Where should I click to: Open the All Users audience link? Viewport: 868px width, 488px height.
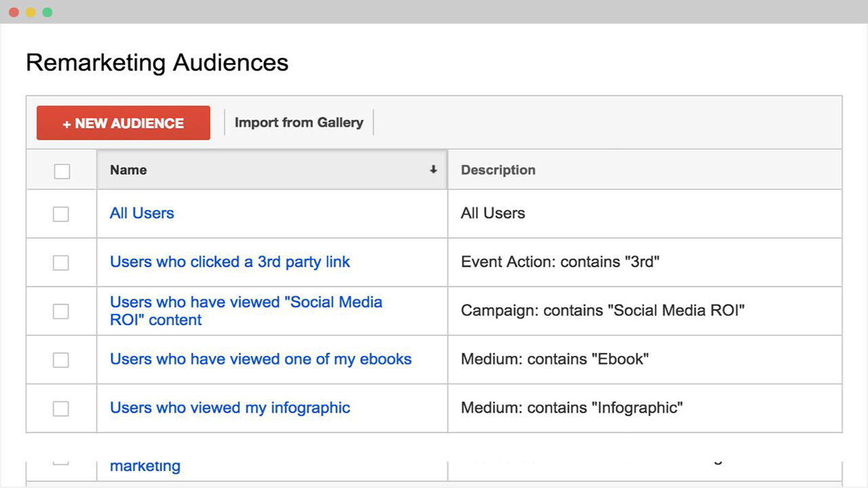point(142,213)
